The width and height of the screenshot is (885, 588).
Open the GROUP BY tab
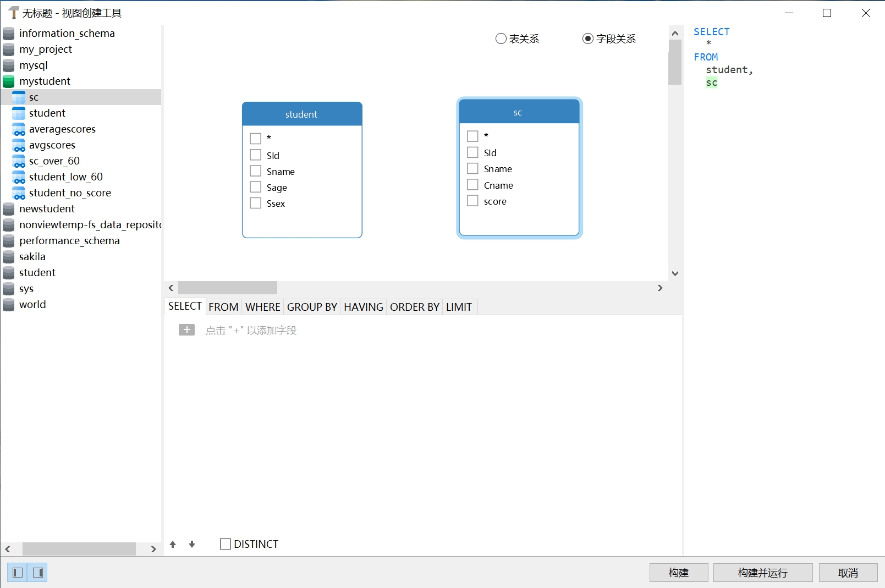(x=312, y=307)
